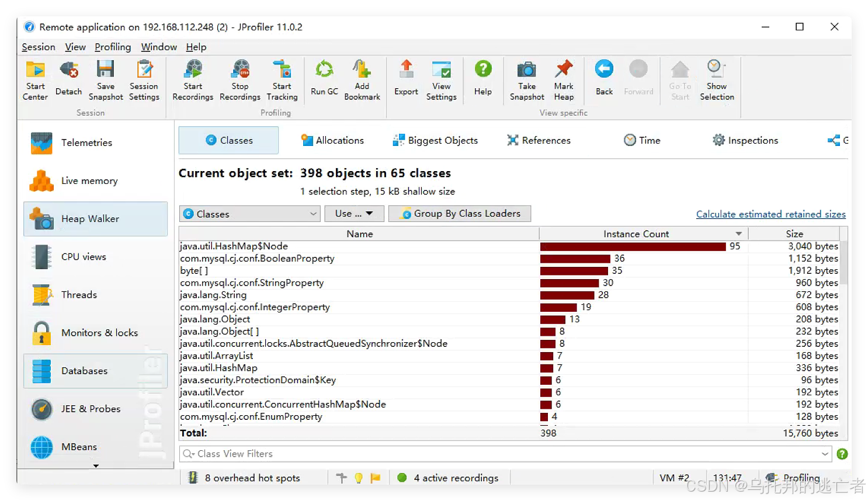Open the JEE & Probes section
This screenshot has height=501, width=868.
coord(95,409)
